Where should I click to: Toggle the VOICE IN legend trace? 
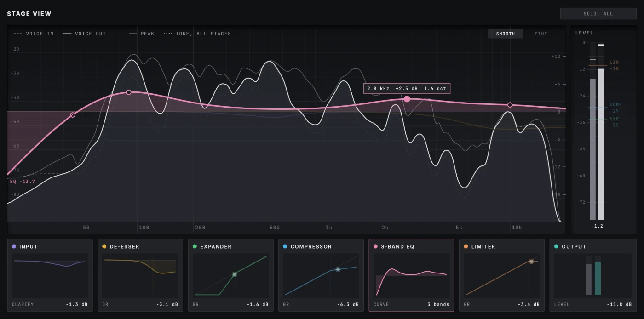[x=34, y=34]
